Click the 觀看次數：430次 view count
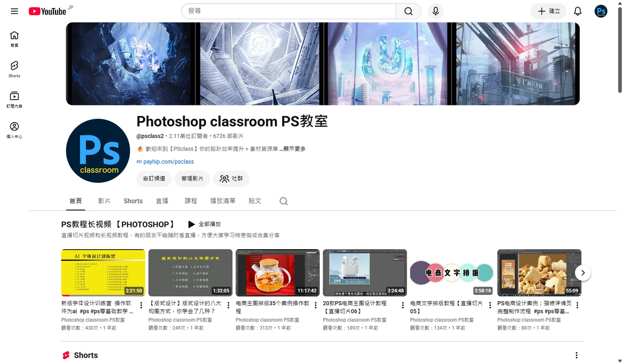Viewport: 623px width, 364px height. [80, 328]
